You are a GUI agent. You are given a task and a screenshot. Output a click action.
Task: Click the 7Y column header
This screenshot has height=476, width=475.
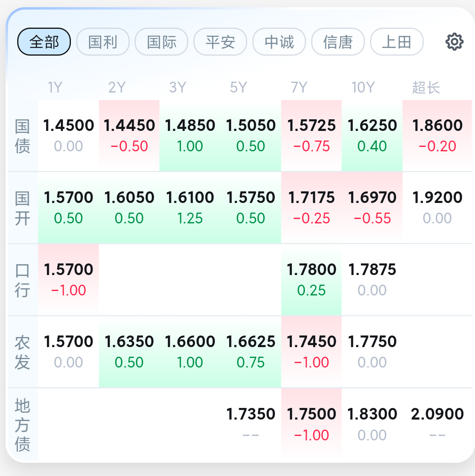click(x=299, y=87)
